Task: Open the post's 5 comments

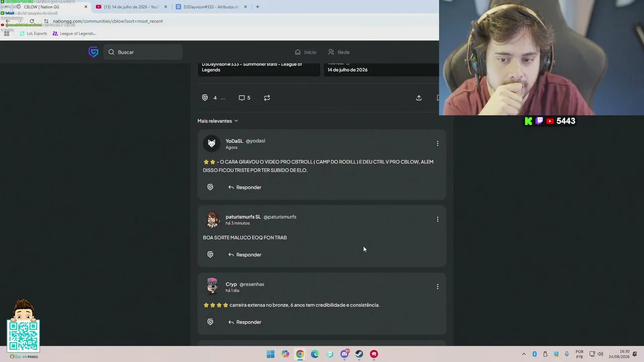Action: pyautogui.click(x=245, y=98)
